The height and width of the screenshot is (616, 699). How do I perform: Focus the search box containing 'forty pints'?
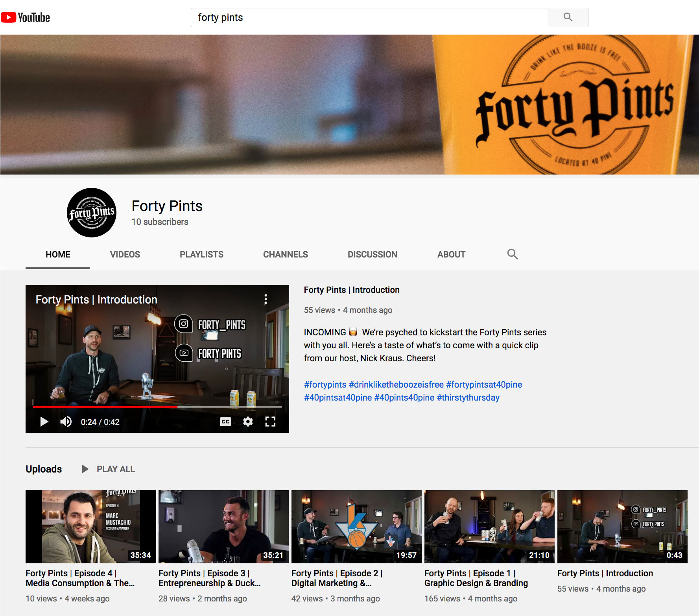pos(369,17)
